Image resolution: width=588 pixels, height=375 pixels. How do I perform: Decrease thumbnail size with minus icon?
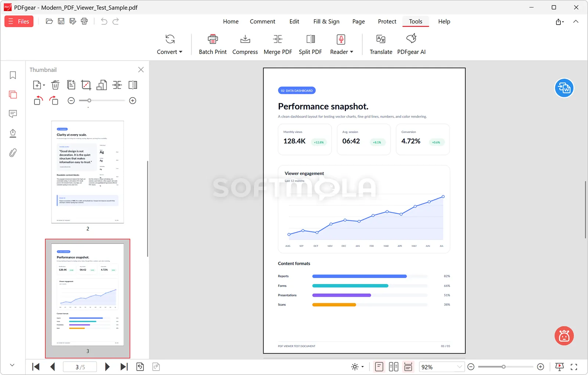coord(71,101)
